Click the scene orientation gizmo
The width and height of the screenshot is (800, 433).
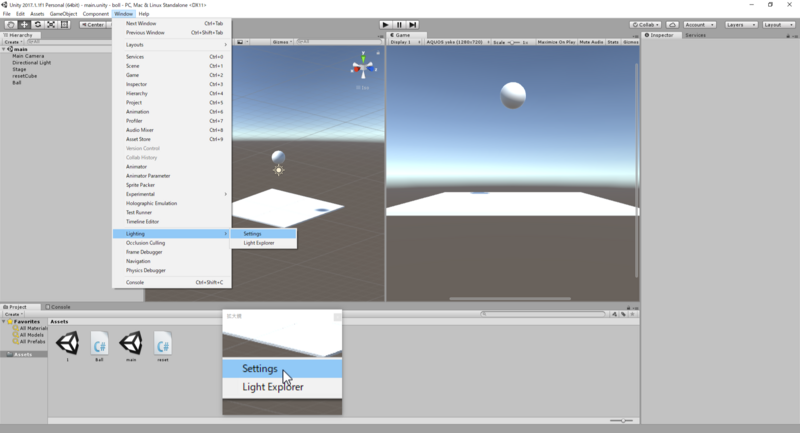coord(363,67)
